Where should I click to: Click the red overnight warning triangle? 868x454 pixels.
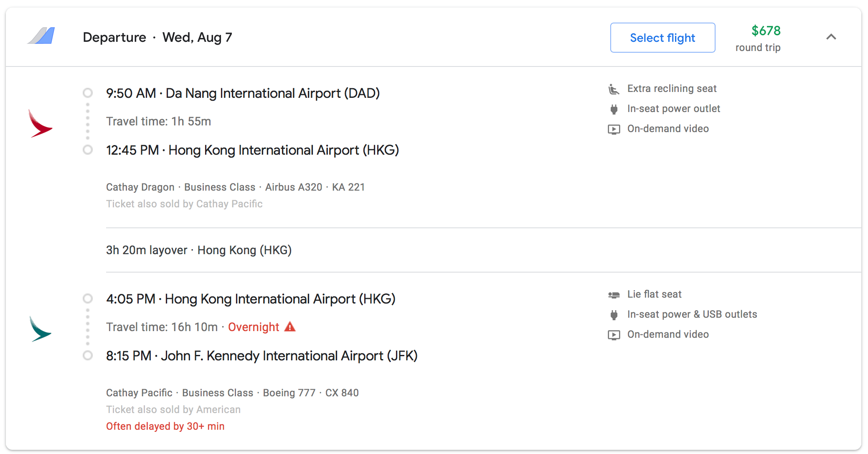(290, 326)
